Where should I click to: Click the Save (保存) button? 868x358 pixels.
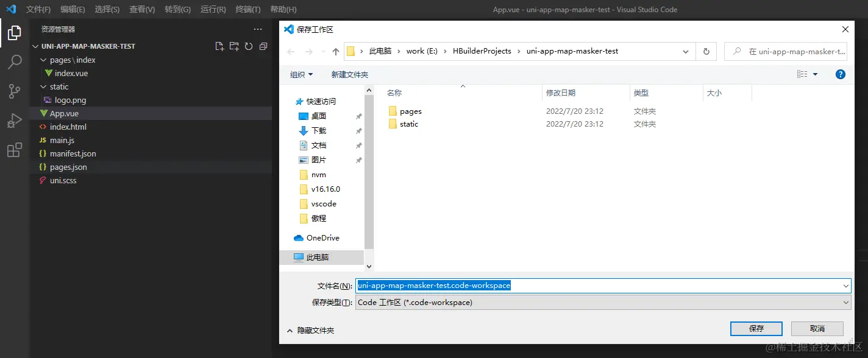click(x=756, y=328)
